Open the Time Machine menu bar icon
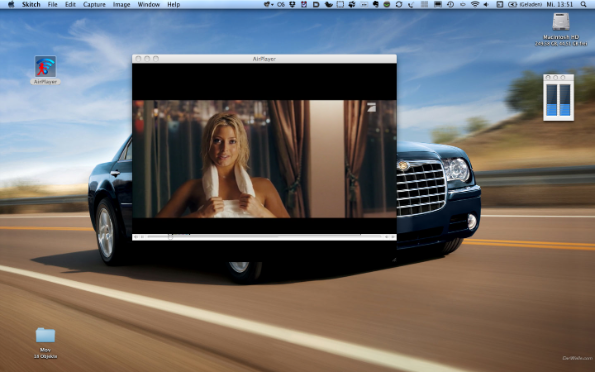595x372 pixels. pos(450,5)
